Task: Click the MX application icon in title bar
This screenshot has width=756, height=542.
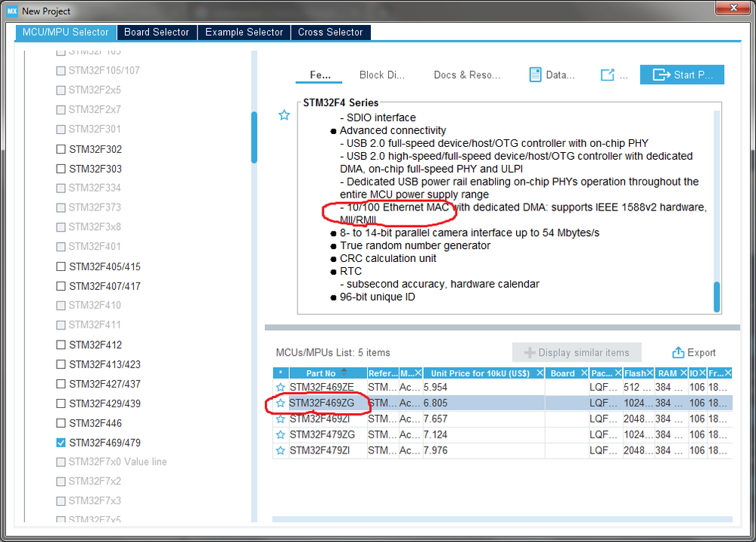Action: coord(12,11)
